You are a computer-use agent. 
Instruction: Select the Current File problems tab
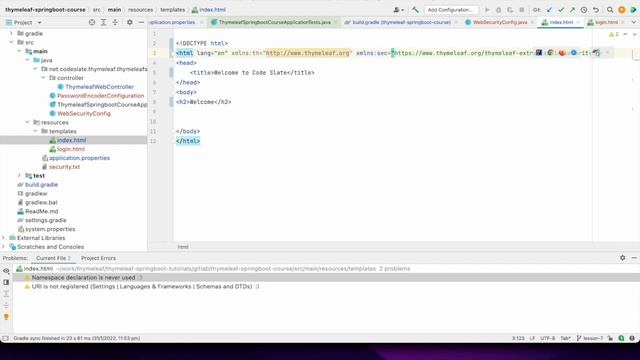53,258
